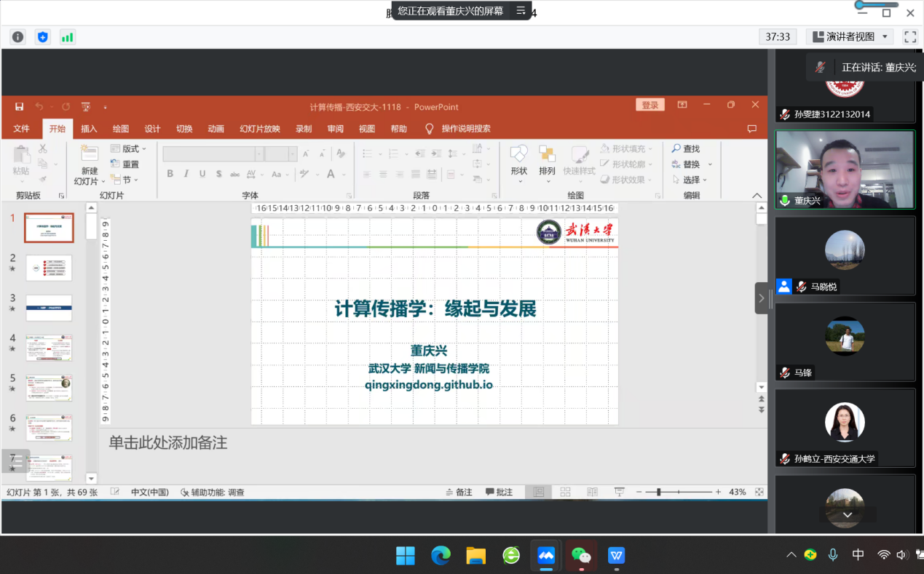Click the Arrange icon in ribbon
Screen dimensions: 924x574
[x=547, y=154]
